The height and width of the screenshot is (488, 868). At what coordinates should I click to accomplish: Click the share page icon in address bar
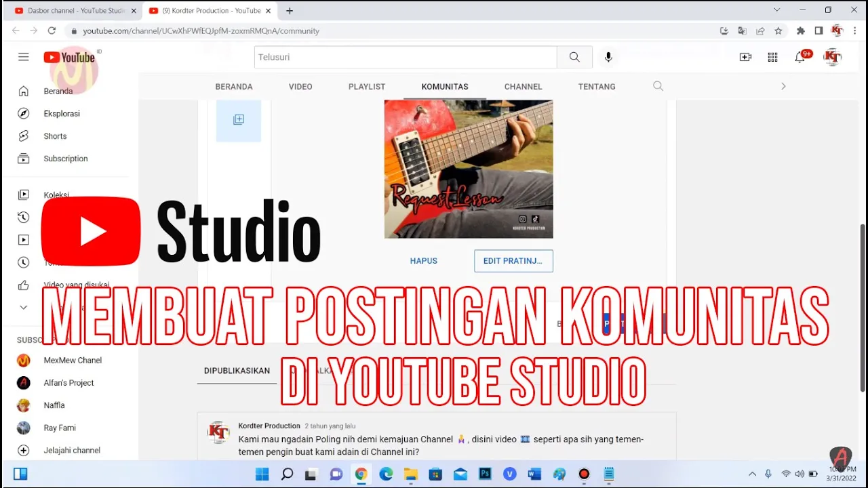tap(760, 30)
